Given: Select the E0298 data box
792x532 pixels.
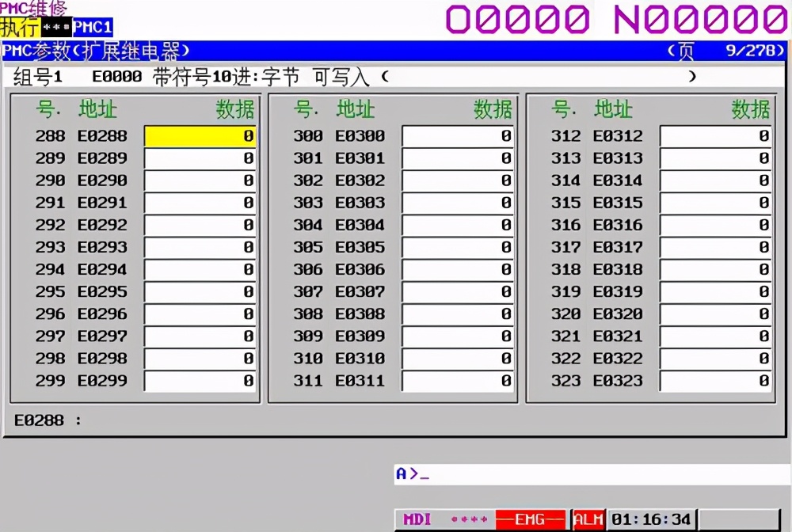Looking at the screenshot, I should [x=200, y=359].
